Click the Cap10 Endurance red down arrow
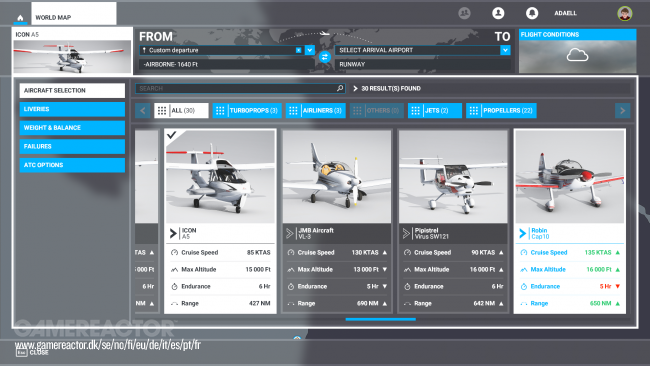The height and width of the screenshot is (366, 650). coord(618,286)
